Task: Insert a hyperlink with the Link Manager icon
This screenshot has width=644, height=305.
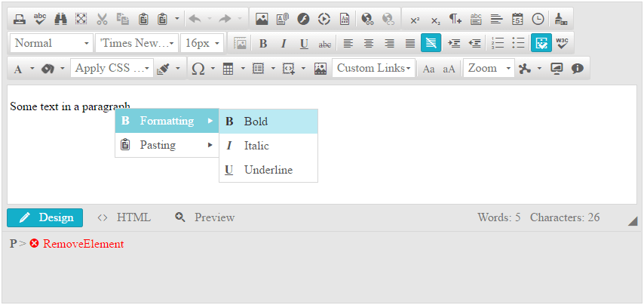Action: [367, 19]
